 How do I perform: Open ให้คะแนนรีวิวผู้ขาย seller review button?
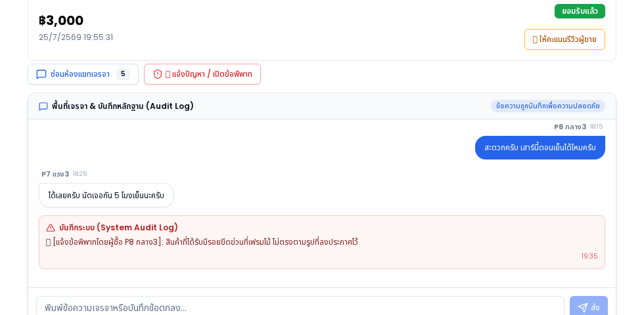pos(564,39)
